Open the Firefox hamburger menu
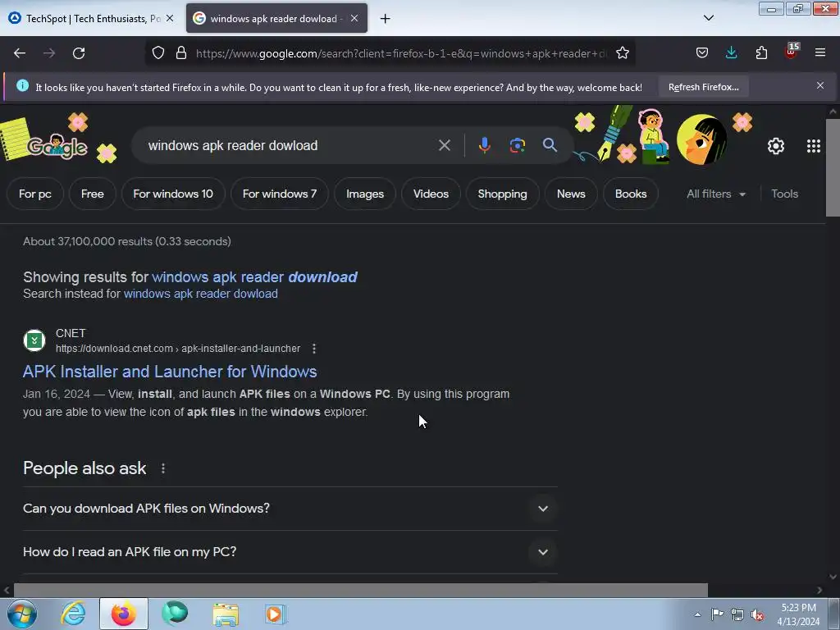 coord(820,53)
